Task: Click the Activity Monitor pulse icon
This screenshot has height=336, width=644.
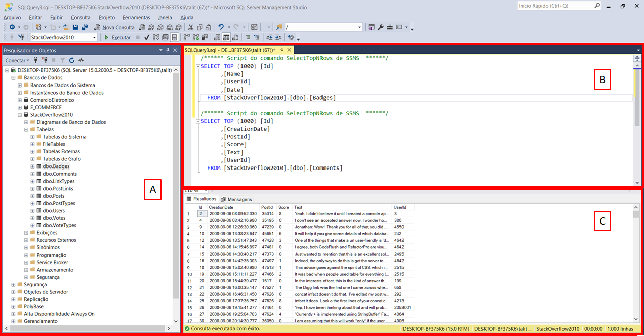Action: tap(80, 60)
